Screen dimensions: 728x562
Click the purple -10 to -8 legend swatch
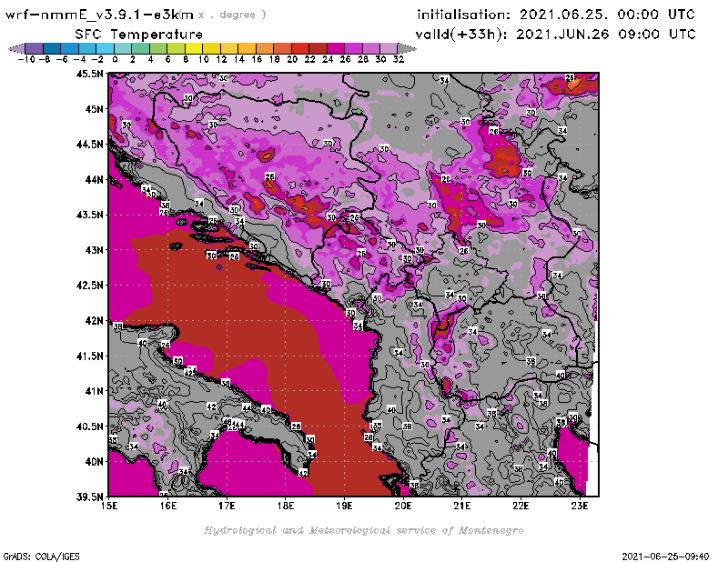[35, 48]
